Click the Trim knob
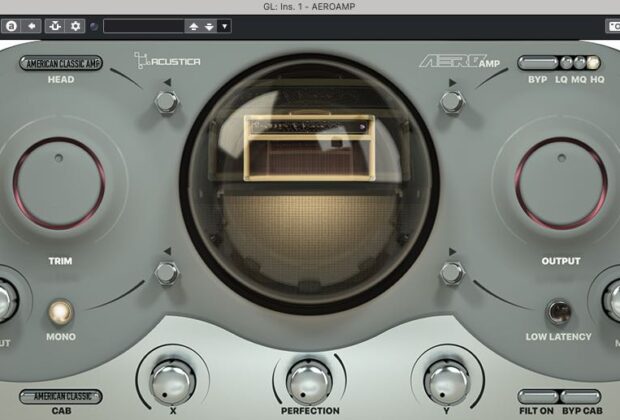620x420 pixels. point(59,183)
